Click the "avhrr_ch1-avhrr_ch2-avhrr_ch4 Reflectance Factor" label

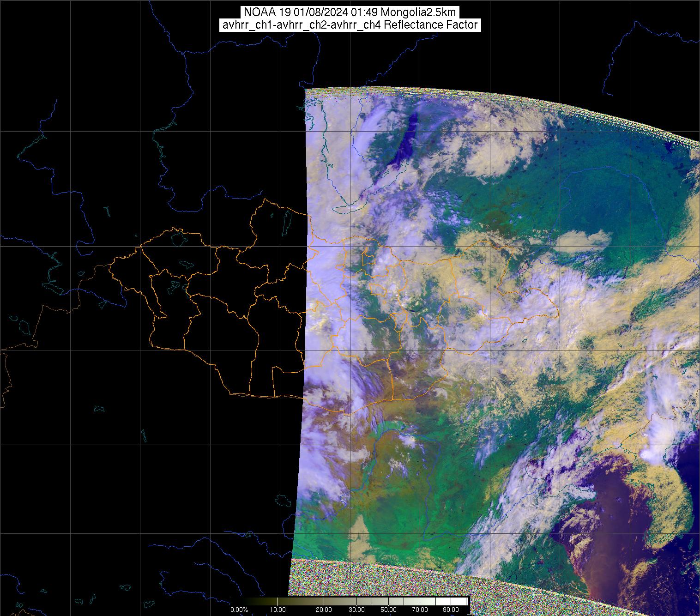[350, 25]
